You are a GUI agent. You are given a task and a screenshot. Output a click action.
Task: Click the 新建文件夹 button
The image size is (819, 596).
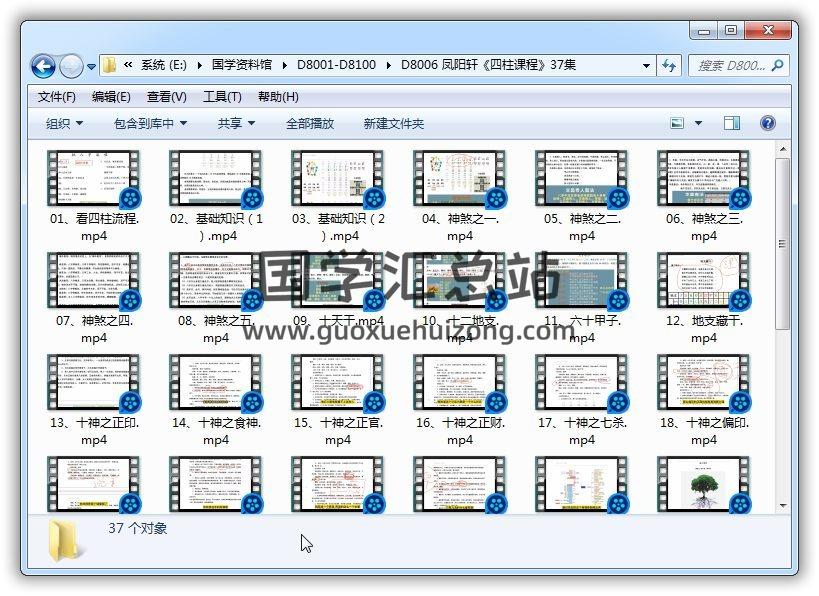(393, 124)
